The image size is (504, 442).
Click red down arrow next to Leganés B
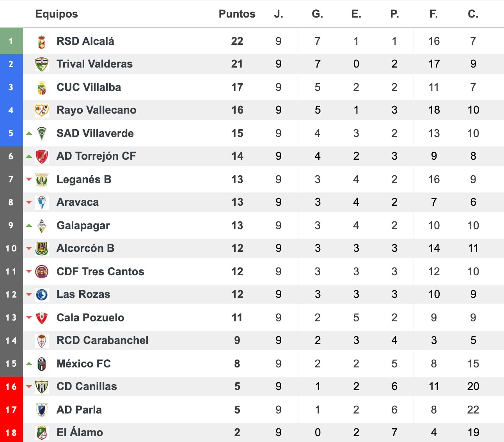pos(29,179)
